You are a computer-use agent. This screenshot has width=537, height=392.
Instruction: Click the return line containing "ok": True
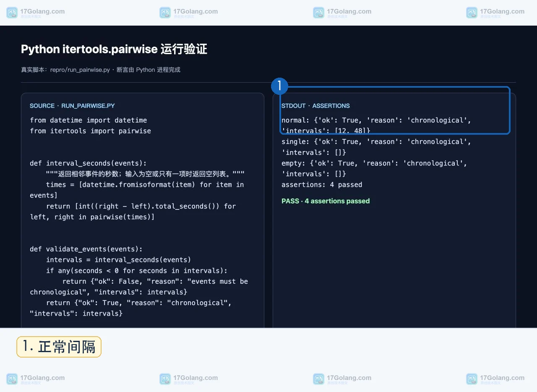(x=139, y=303)
